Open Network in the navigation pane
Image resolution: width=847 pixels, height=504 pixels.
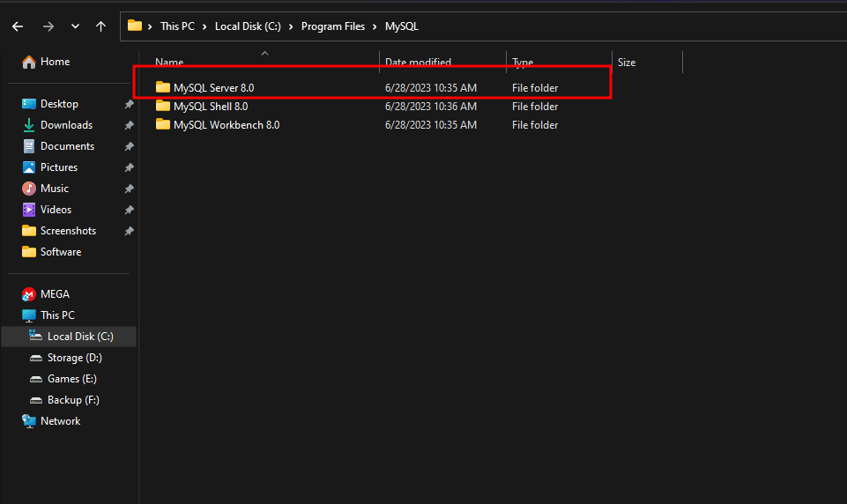pyautogui.click(x=61, y=421)
